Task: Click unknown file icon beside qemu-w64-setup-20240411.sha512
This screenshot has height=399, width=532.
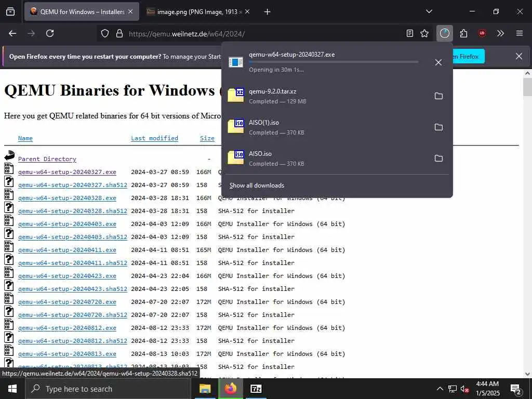Action: (x=9, y=259)
